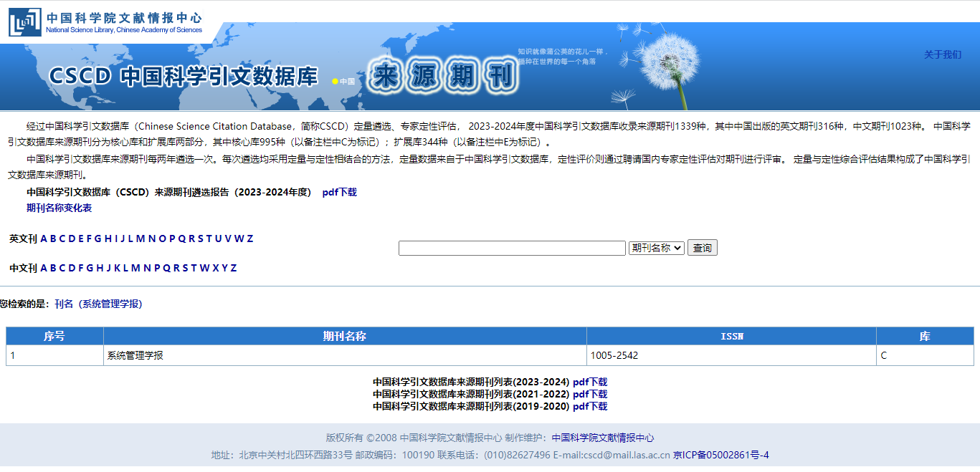Screen dimensions: 980x472
Task: Download the 2023-2024 source journal list PDF
Action: (589, 382)
